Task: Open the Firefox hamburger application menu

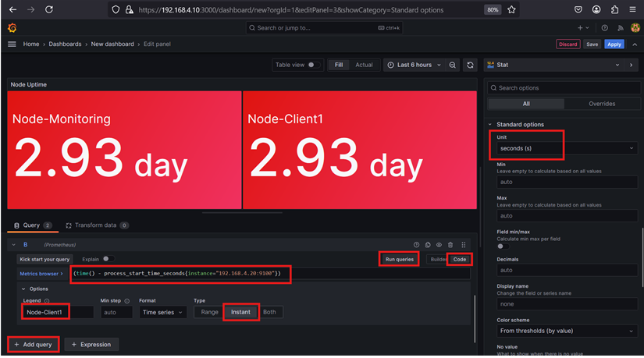Action: [x=632, y=10]
